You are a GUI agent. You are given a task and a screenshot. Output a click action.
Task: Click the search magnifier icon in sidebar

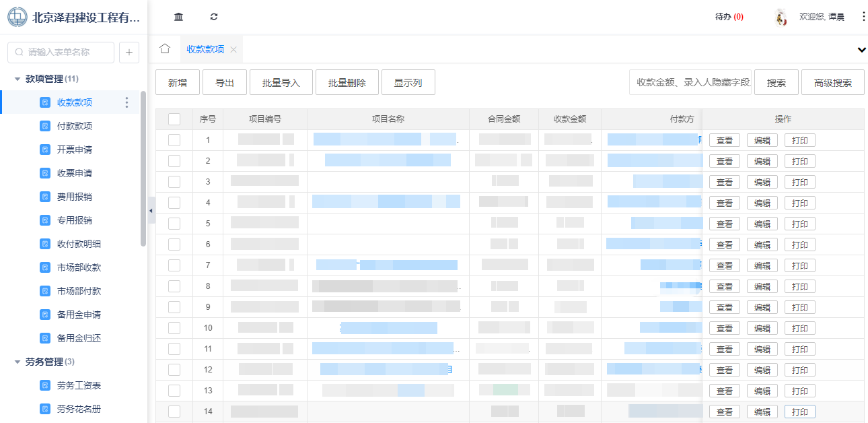tap(19, 52)
